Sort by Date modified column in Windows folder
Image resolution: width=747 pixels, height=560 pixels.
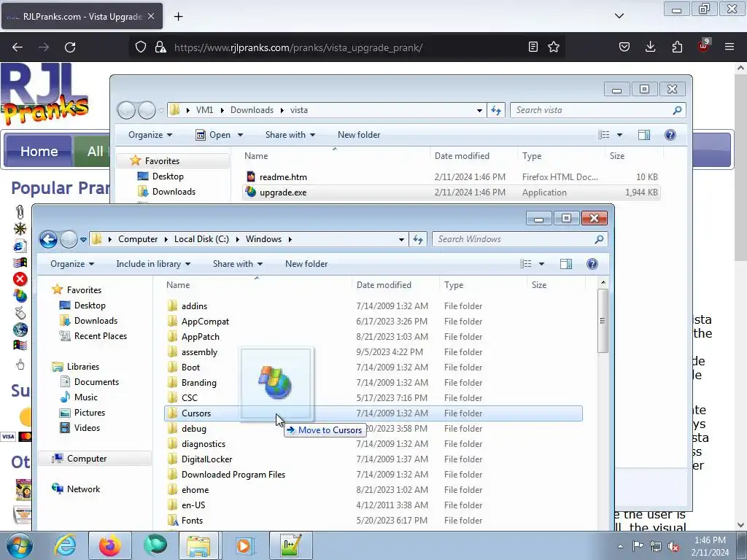coord(384,285)
